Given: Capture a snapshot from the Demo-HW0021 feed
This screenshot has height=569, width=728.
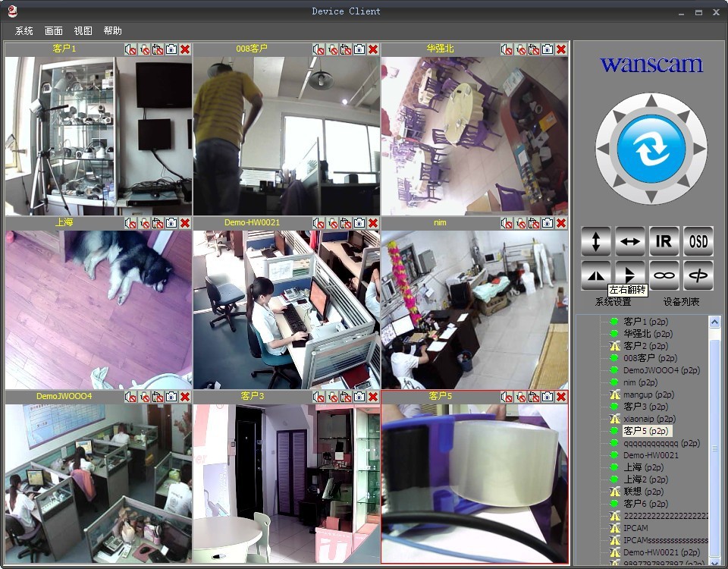Looking at the screenshot, I should [x=359, y=223].
